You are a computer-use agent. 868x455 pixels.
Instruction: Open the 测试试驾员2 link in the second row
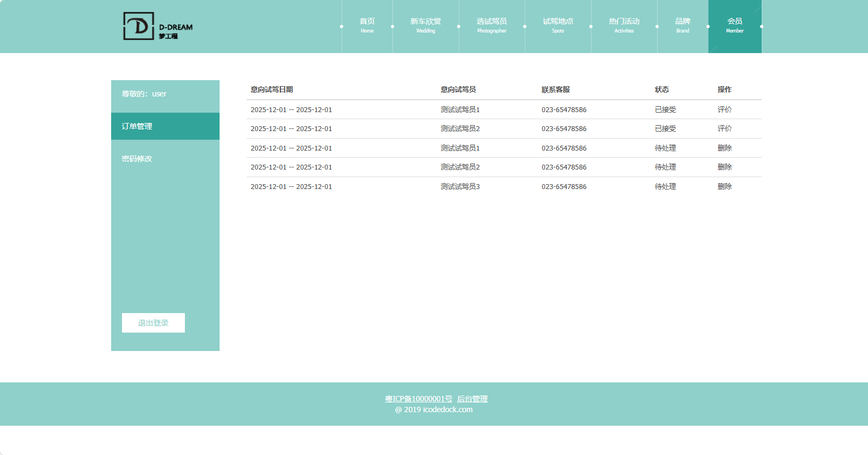(x=460, y=128)
